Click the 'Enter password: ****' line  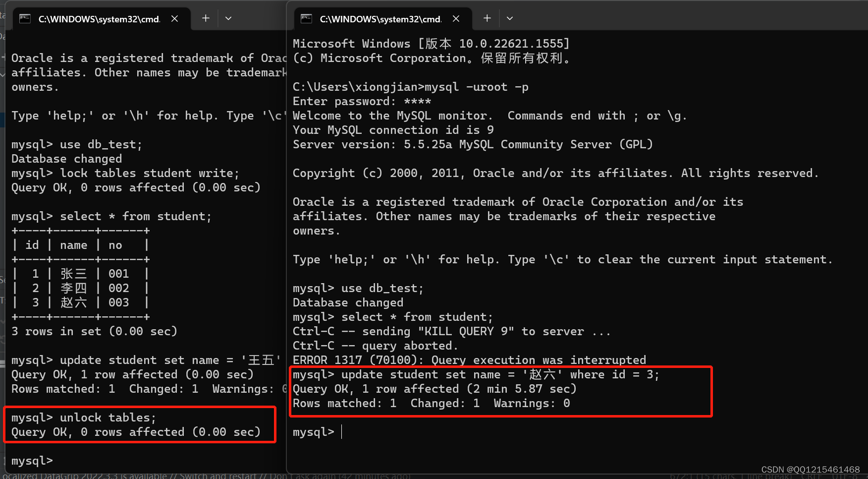pyautogui.click(x=362, y=101)
